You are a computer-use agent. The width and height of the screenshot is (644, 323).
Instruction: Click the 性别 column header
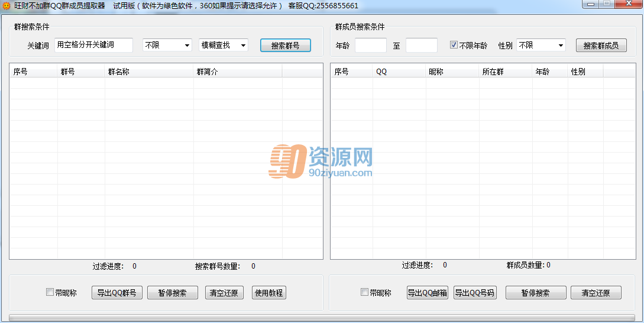585,72
